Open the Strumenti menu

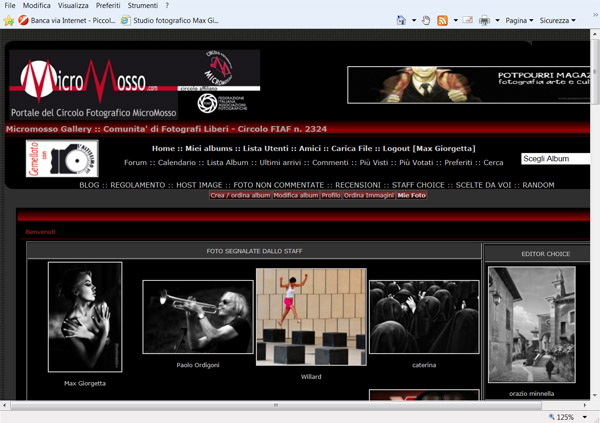click(x=143, y=5)
